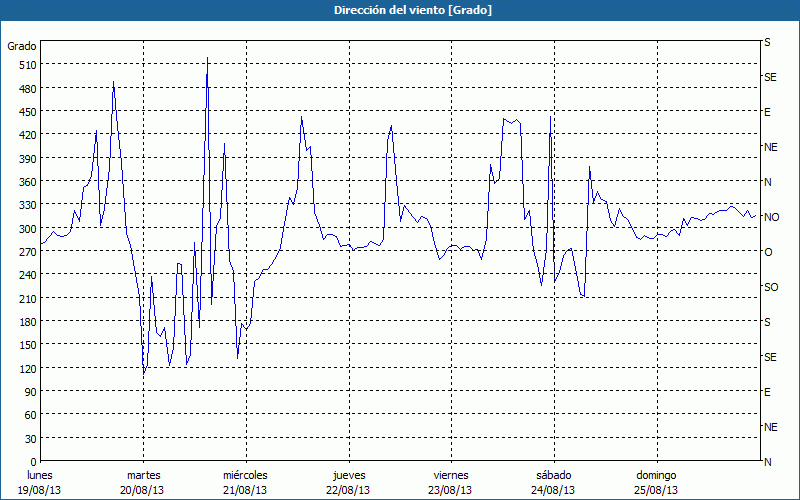Screen dimensions: 800x500
Task: Click the tallest blue line peak near 510
Action: (207, 59)
